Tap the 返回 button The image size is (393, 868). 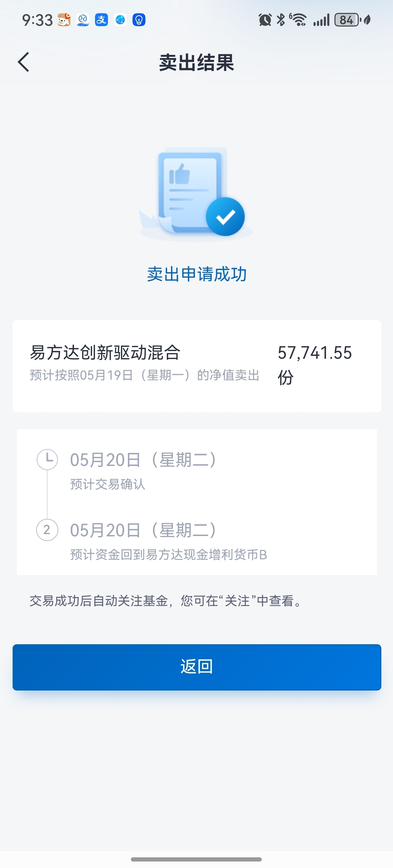pyautogui.click(x=197, y=667)
